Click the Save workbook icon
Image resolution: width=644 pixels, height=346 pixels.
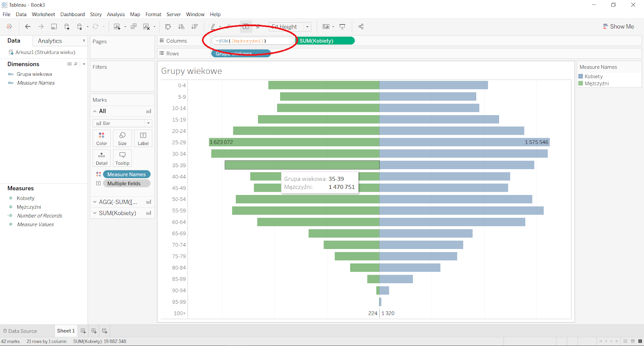(54, 27)
